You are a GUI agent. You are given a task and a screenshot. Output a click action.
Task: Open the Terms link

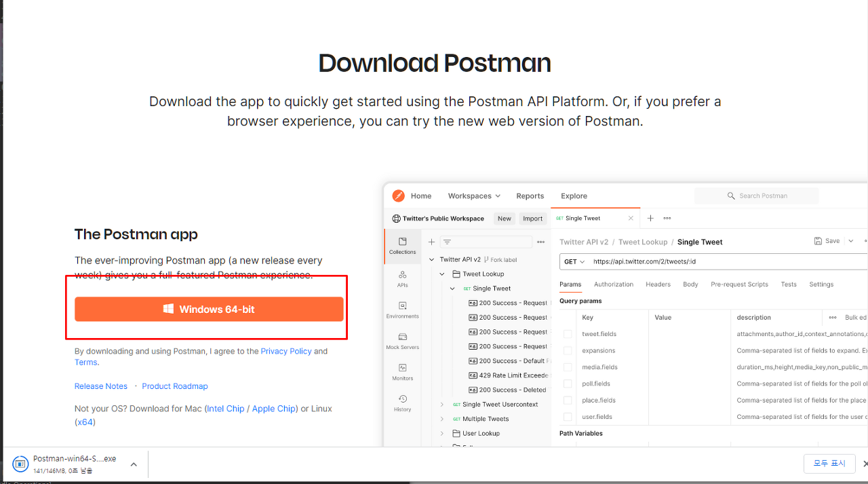tap(86, 362)
